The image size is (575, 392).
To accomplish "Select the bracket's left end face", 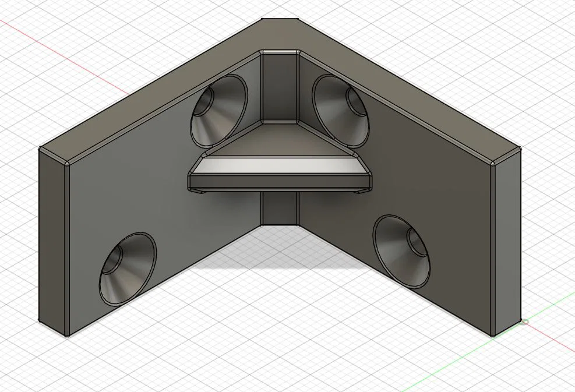I will 51,242.
